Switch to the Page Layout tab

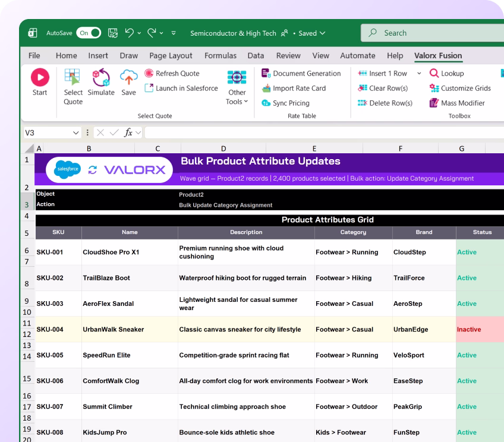(171, 56)
